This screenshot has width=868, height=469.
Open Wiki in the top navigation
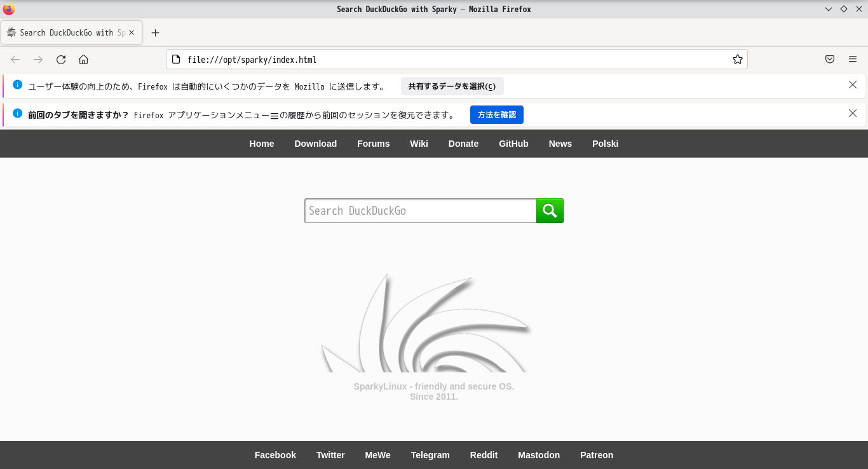coord(419,144)
